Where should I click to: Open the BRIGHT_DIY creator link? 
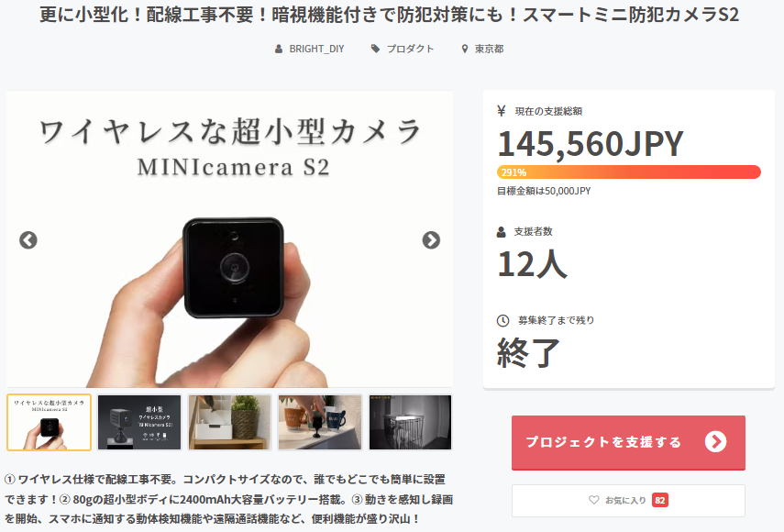316,49
